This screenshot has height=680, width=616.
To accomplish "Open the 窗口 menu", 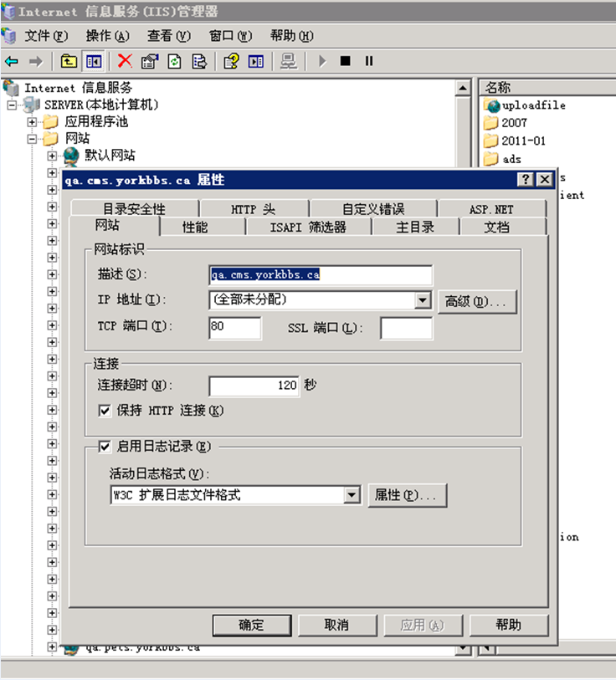I will coord(230,36).
